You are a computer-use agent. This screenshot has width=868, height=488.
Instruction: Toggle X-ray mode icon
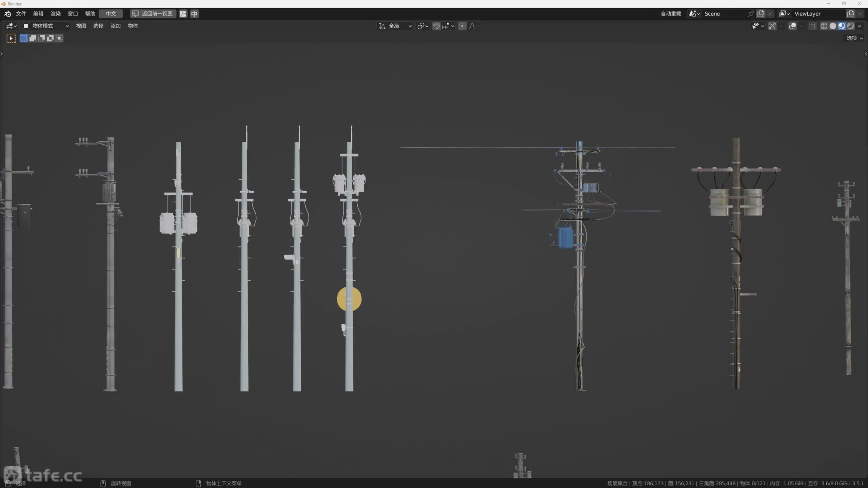[x=812, y=26]
